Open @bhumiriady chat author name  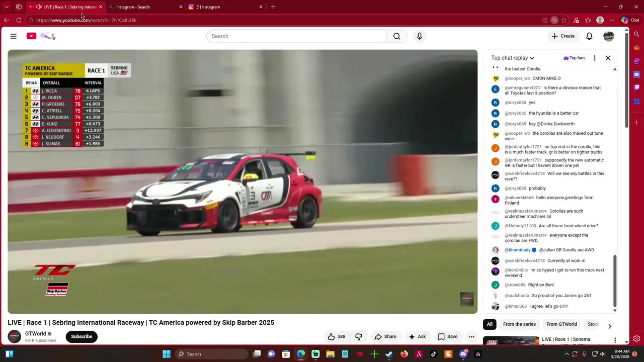click(518, 250)
